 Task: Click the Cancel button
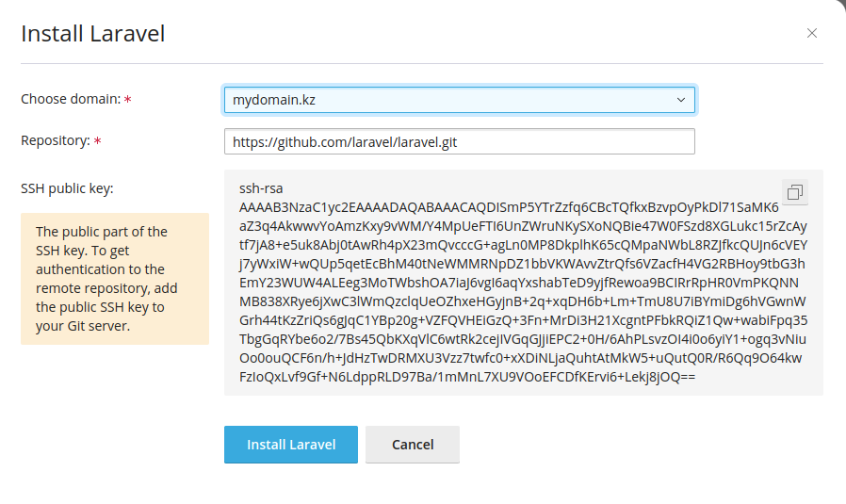tap(413, 445)
